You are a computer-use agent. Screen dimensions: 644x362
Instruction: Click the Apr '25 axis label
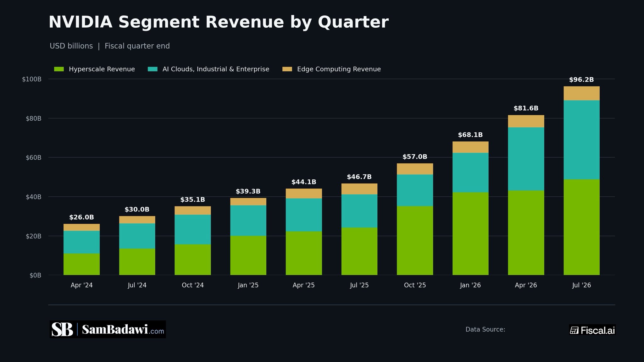304,285
